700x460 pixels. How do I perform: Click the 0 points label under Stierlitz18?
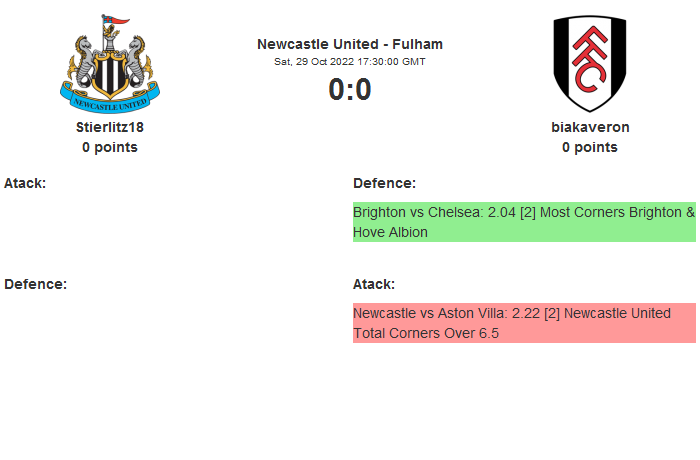click(x=110, y=147)
